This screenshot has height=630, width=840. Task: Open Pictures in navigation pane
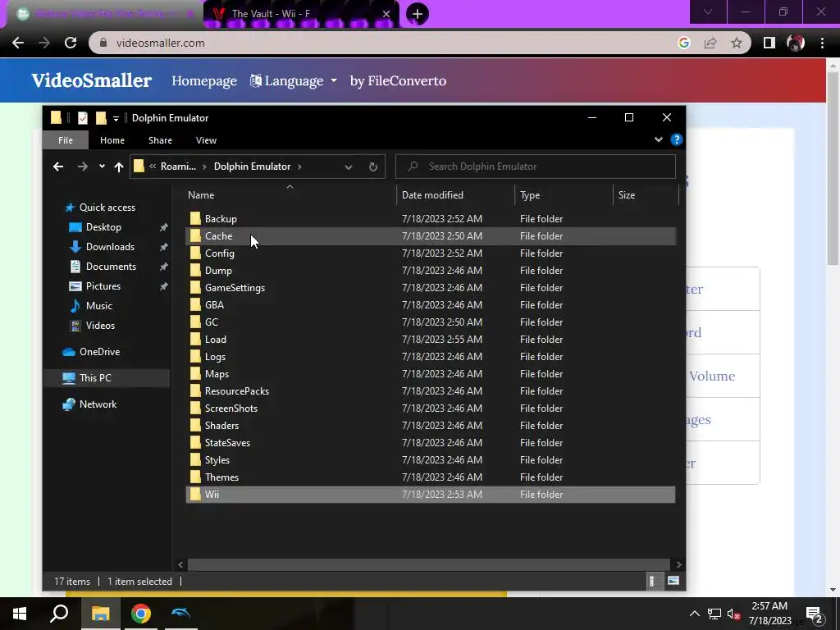[x=103, y=286]
